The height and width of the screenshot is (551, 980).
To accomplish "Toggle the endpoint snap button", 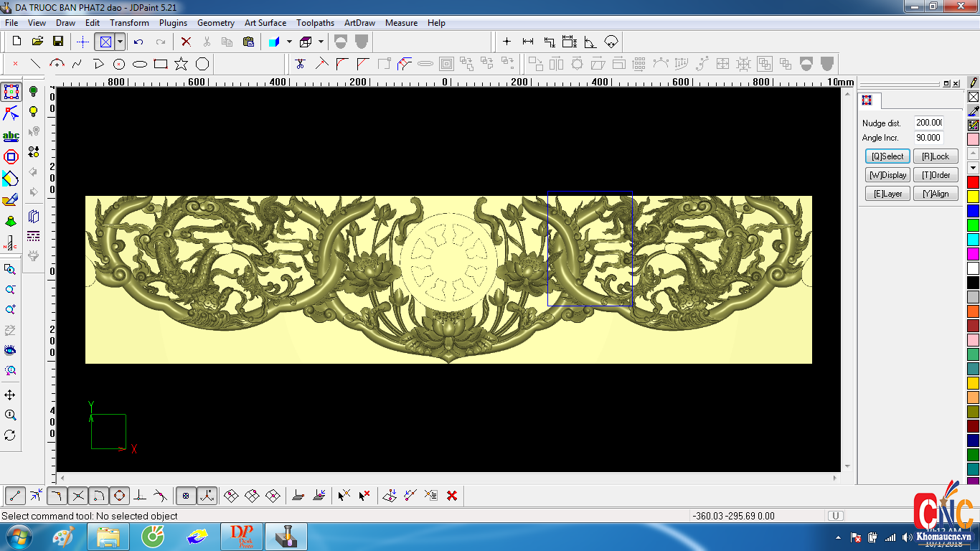I will (15, 495).
